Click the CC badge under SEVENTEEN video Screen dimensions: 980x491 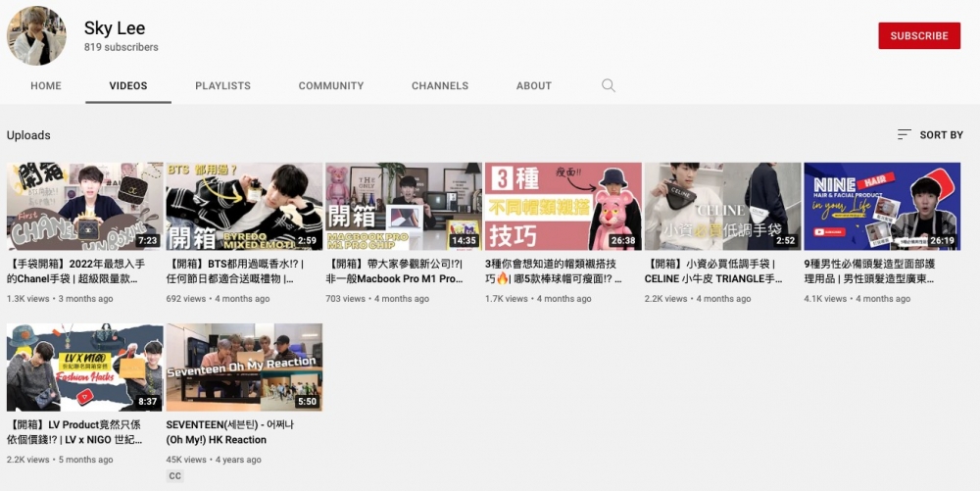point(175,476)
